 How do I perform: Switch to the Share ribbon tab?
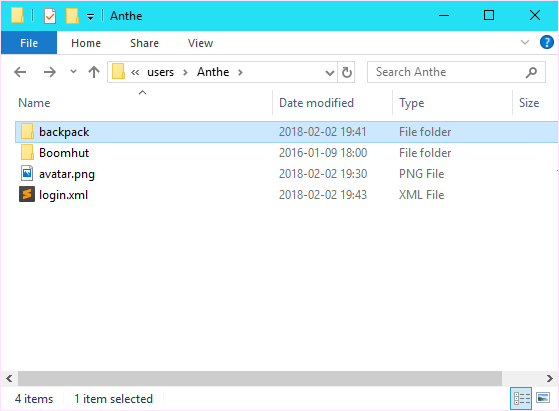144,43
